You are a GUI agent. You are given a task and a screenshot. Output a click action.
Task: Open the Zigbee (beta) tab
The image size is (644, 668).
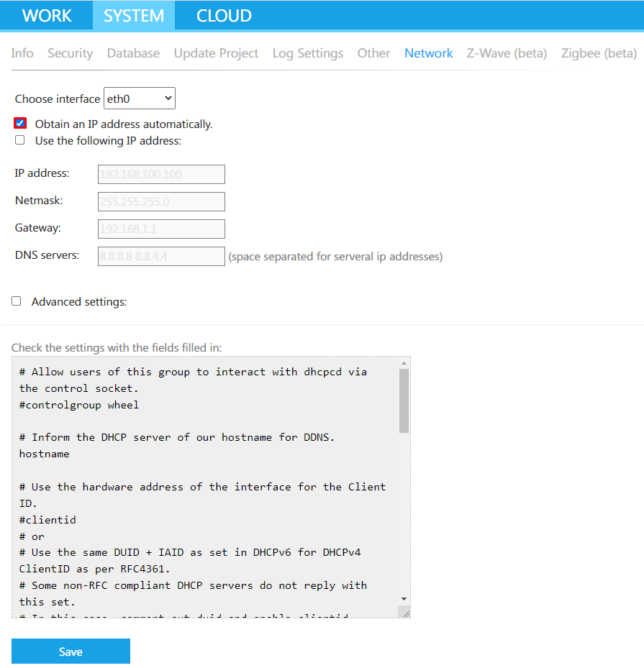pyautogui.click(x=598, y=53)
